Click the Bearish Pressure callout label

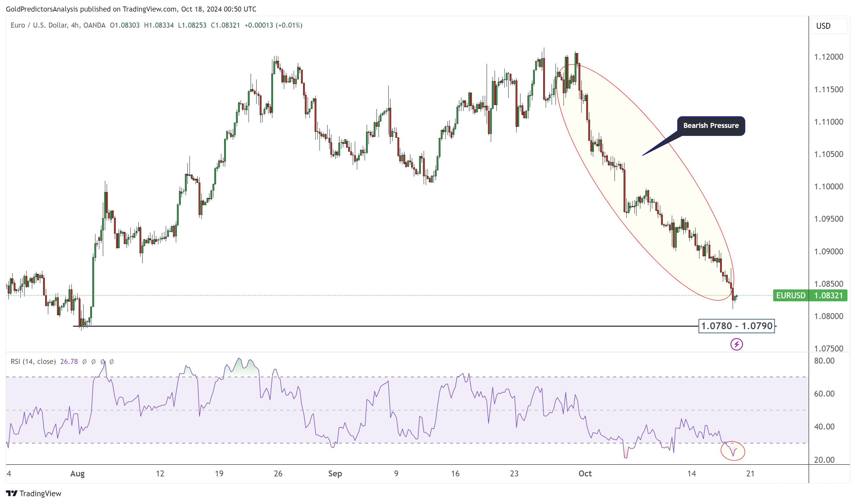[x=711, y=126]
